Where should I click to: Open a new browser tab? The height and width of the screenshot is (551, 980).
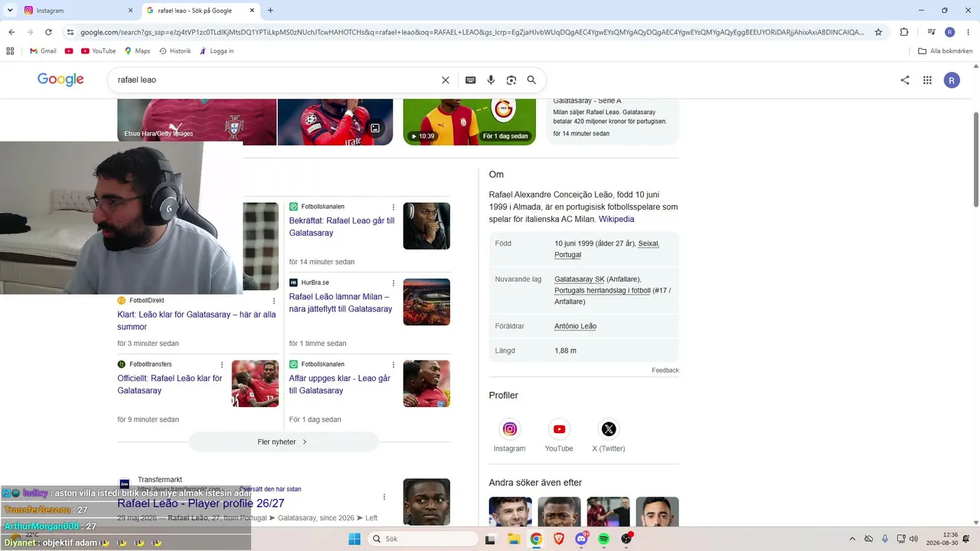pos(270,11)
